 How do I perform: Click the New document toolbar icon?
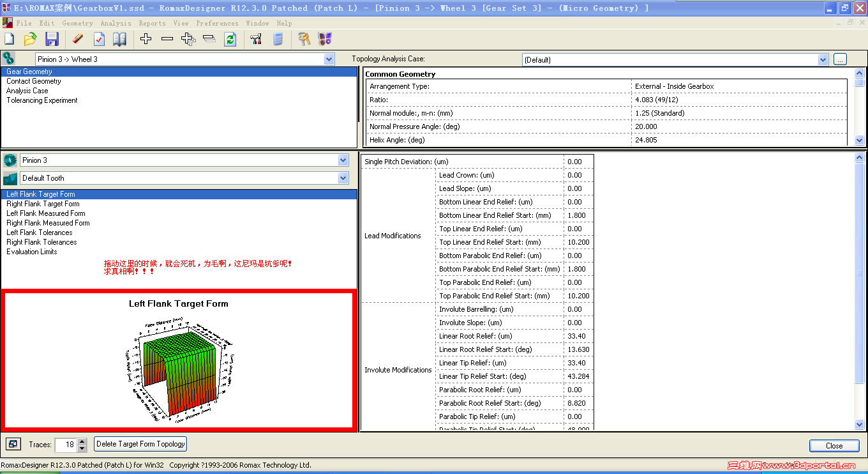tap(10, 40)
